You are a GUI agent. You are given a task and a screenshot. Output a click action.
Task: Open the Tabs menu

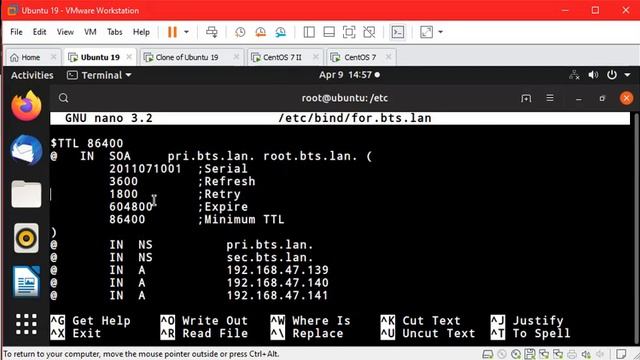point(115,32)
